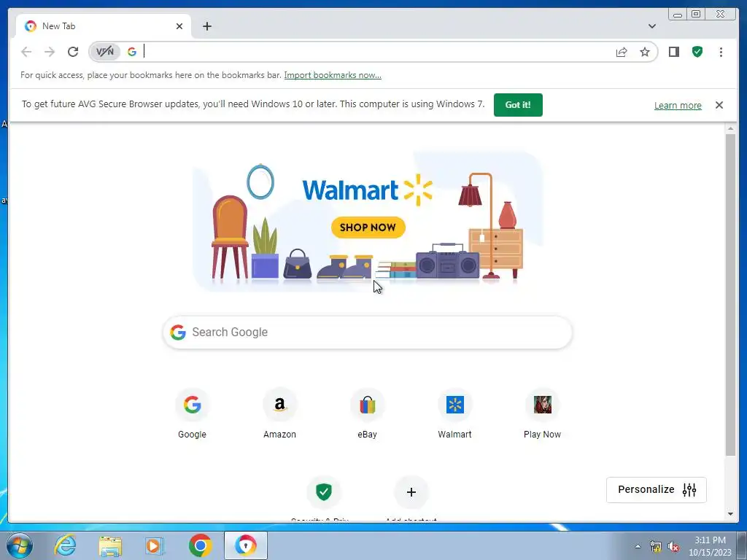Open the Security & Privacy shortcut shield
747x560 pixels.
[x=323, y=492]
